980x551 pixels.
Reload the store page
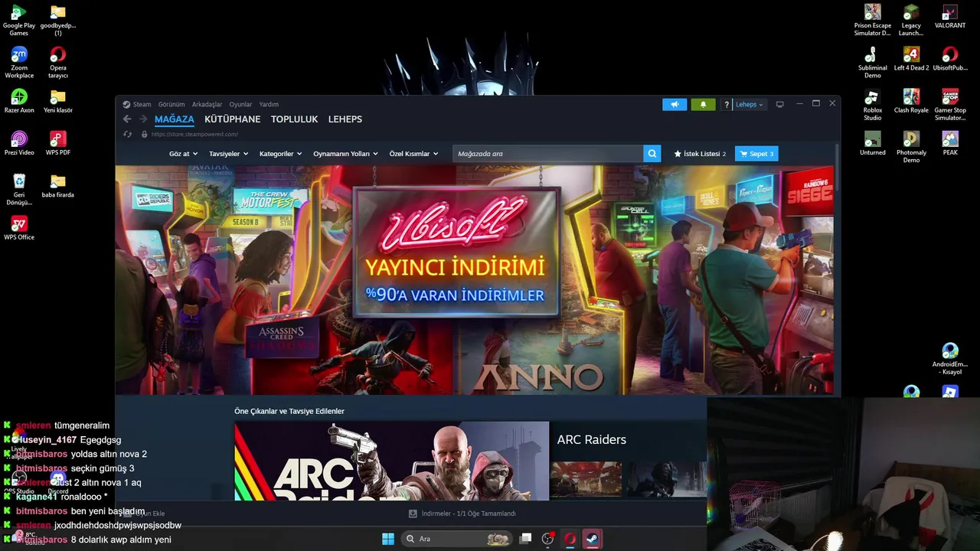128,134
